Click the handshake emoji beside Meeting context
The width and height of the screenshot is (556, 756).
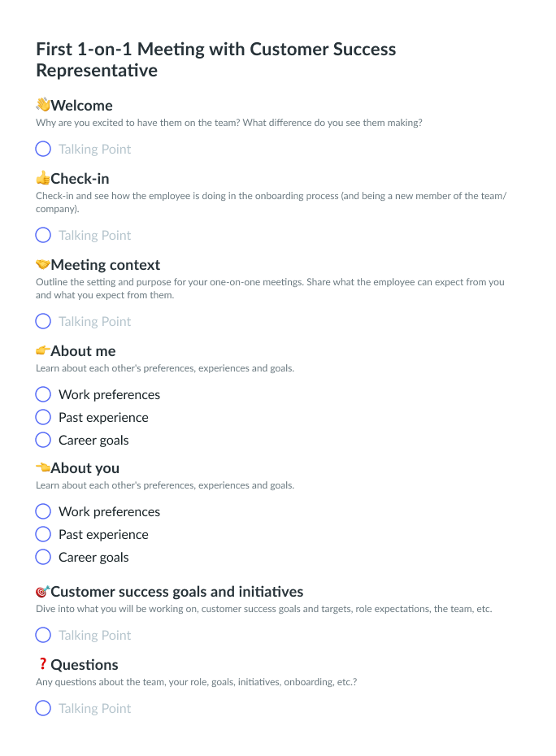[43, 264]
